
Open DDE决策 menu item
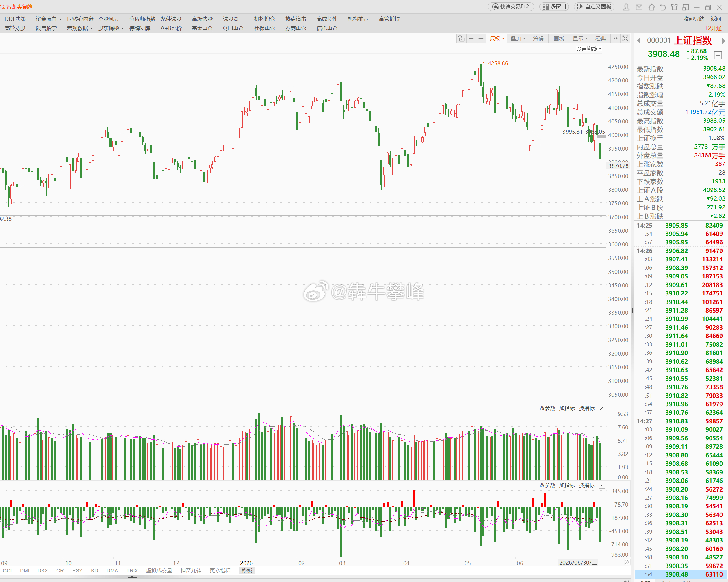click(x=15, y=19)
